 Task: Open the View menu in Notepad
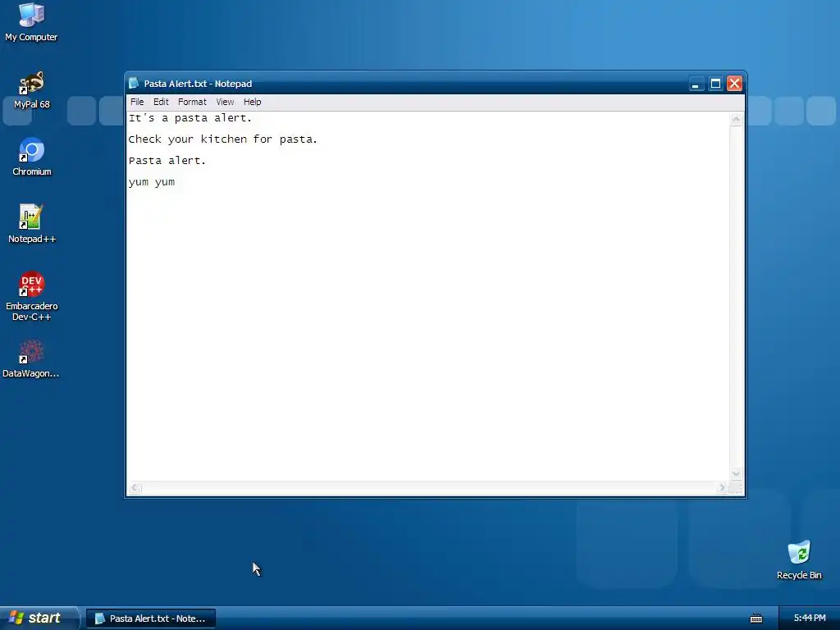click(225, 102)
